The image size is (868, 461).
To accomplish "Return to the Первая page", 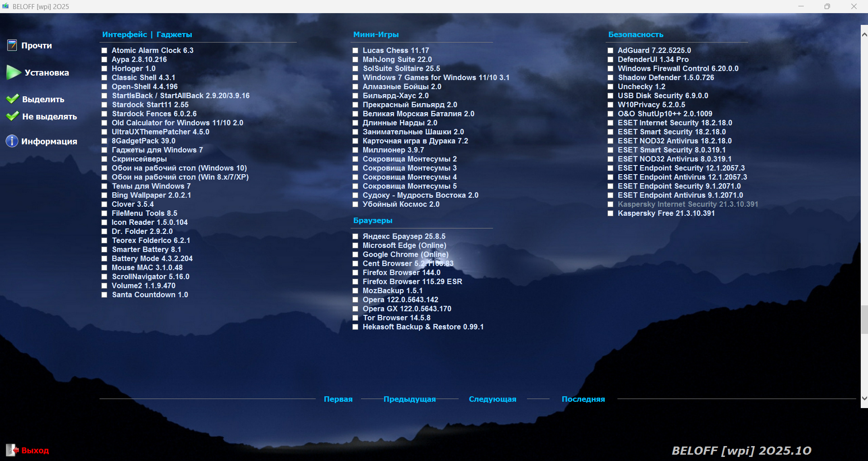I will pyautogui.click(x=338, y=399).
